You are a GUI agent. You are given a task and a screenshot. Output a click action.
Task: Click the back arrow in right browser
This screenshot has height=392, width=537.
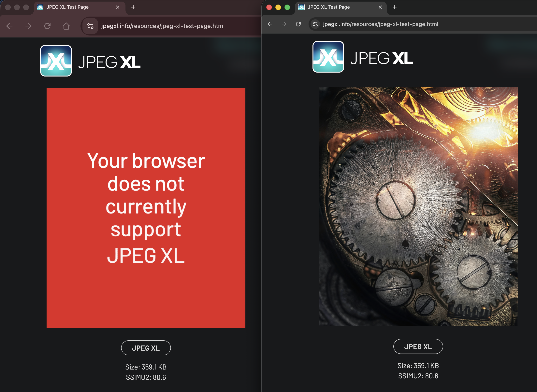click(270, 24)
